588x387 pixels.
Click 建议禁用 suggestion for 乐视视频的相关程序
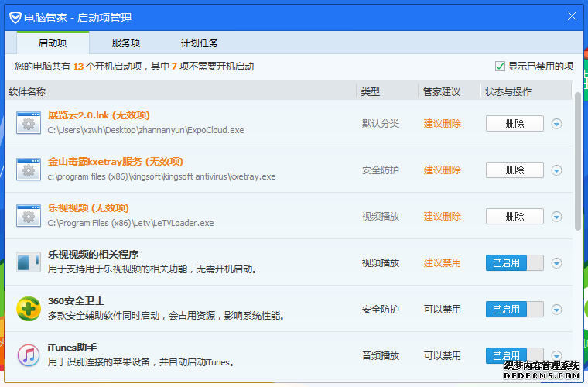(442, 263)
